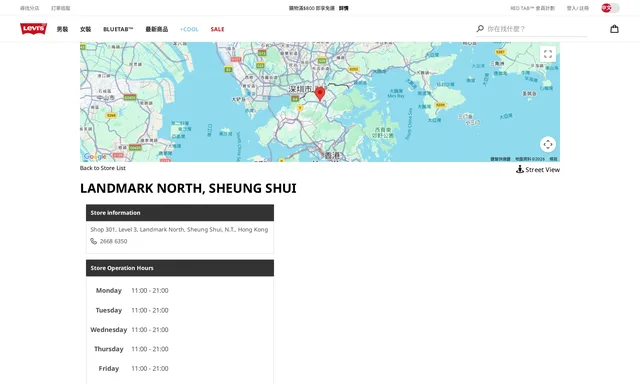Click the red store location pin
The height and width of the screenshot is (384, 640).
(320, 94)
